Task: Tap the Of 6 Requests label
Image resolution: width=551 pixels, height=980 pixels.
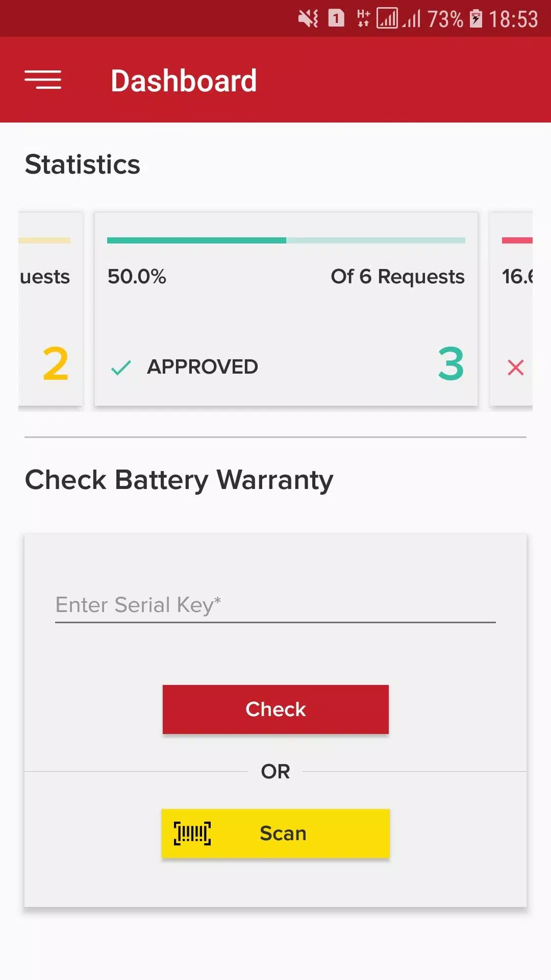Action: (397, 277)
